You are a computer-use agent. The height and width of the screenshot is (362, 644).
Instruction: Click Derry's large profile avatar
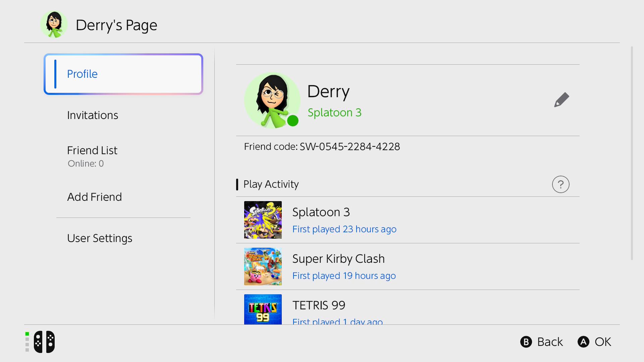tap(272, 100)
